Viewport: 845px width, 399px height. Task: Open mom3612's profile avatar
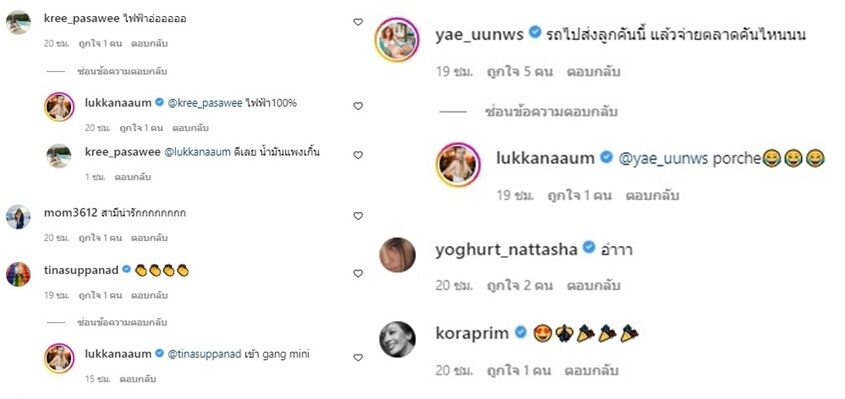[18, 217]
